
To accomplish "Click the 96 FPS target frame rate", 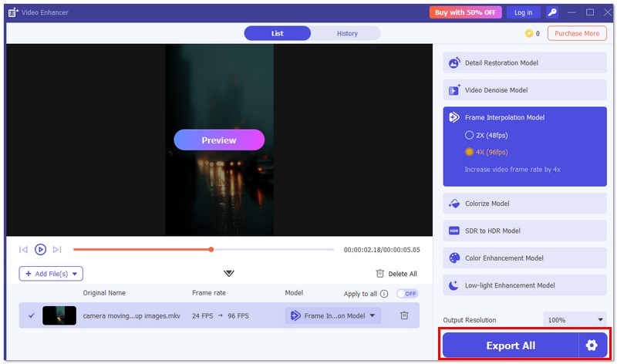I will tap(238, 315).
